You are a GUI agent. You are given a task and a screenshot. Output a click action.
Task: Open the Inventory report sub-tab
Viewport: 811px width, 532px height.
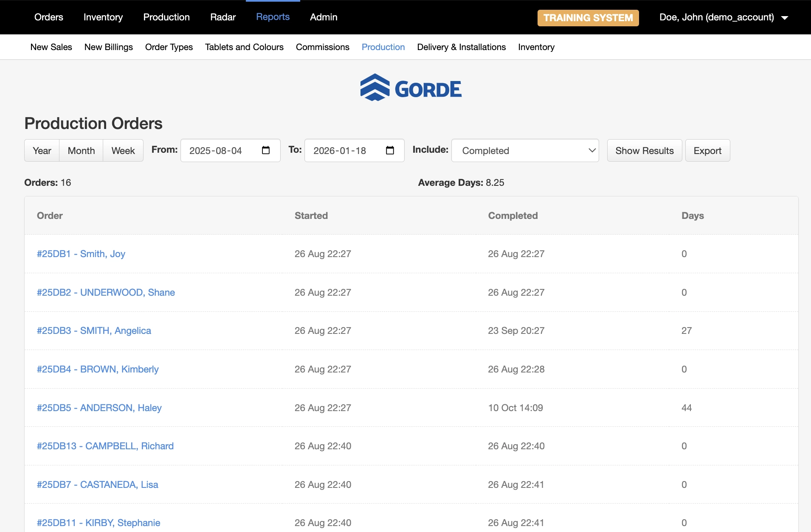coord(536,47)
